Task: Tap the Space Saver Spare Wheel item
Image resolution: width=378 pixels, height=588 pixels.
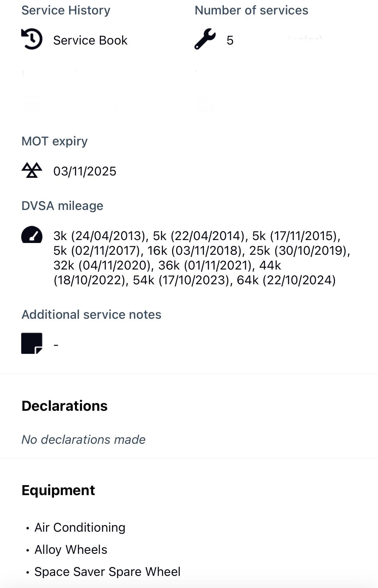Action: coord(107,572)
